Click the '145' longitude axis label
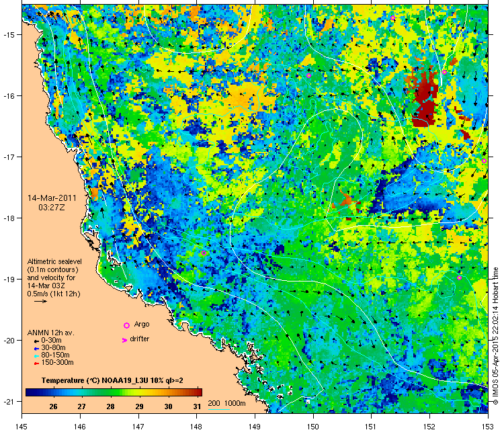 pyautogui.click(x=22, y=426)
